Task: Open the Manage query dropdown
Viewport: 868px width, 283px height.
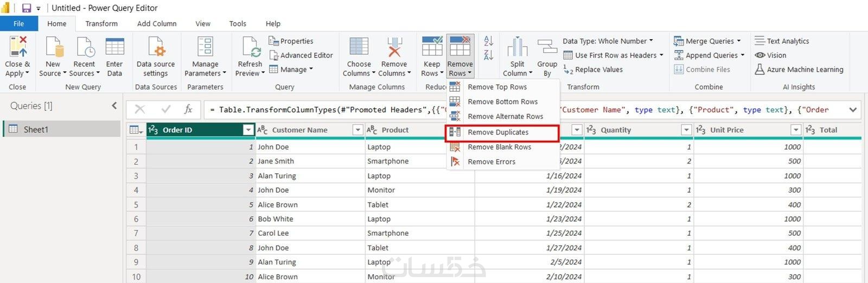Action: [x=291, y=70]
